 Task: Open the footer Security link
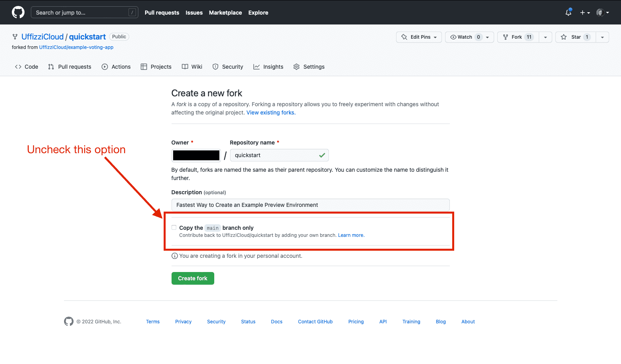(216, 322)
